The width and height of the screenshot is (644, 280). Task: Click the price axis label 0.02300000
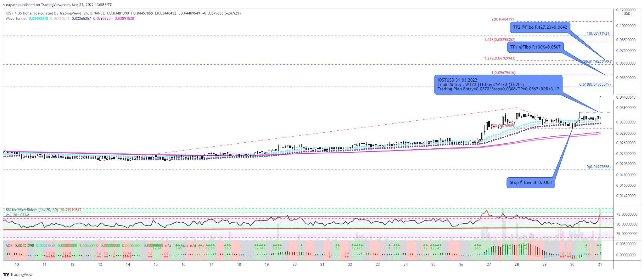coord(626,154)
